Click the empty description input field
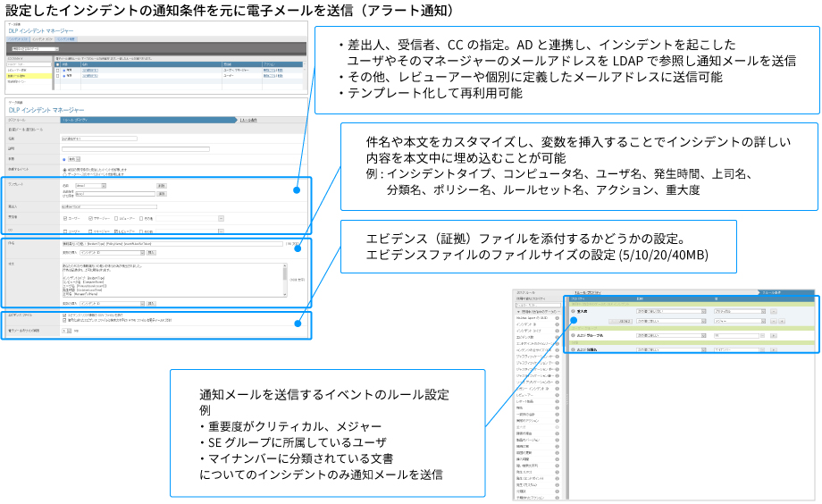Image resolution: width=822 pixels, height=504 pixels. [136, 149]
